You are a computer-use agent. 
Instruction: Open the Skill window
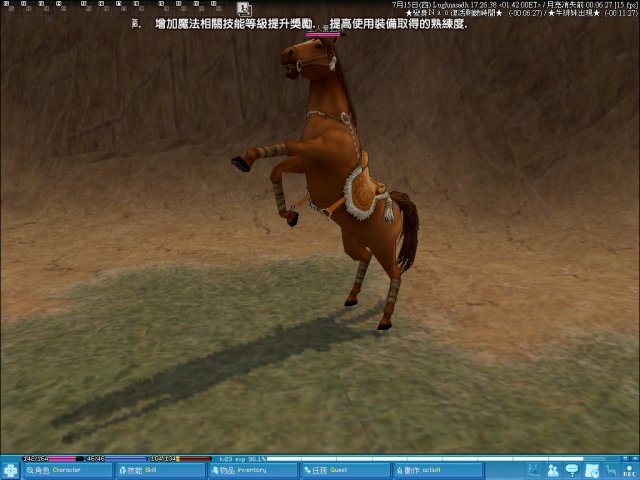160,470
